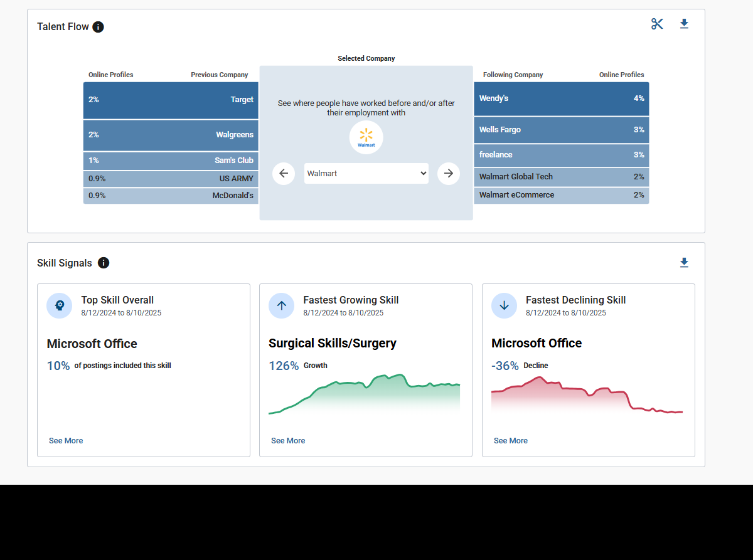Download the Talent Flow chart

pyautogui.click(x=684, y=24)
